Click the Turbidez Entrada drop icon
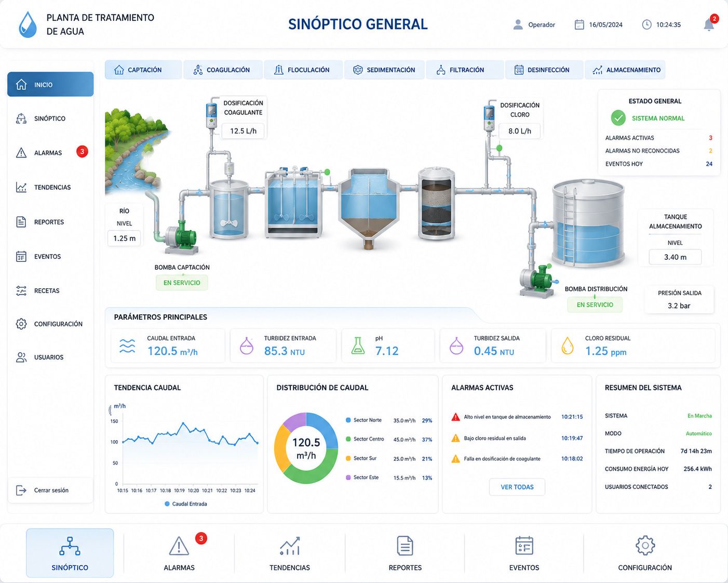 (x=247, y=346)
